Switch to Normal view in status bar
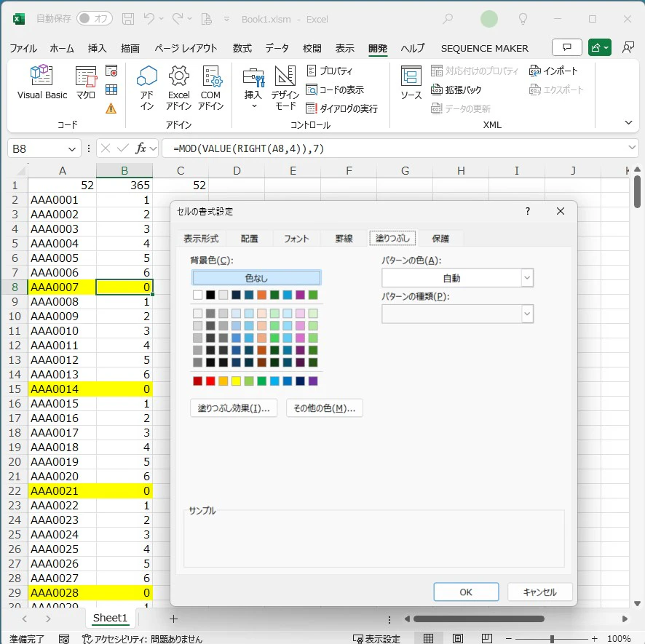 tap(428, 638)
